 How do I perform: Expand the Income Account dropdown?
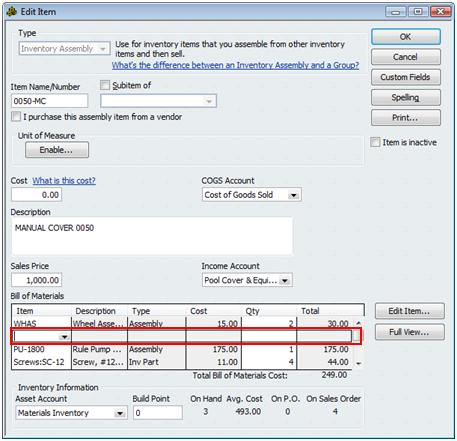click(285, 280)
